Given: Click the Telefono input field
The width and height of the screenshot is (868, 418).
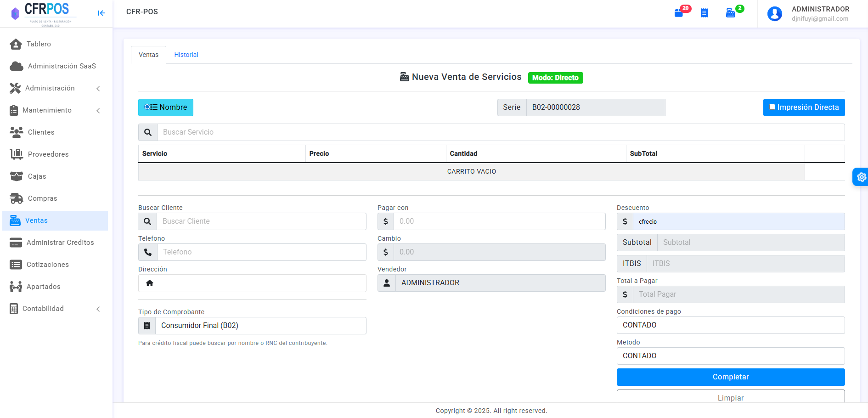Looking at the screenshot, I should pos(262,252).
